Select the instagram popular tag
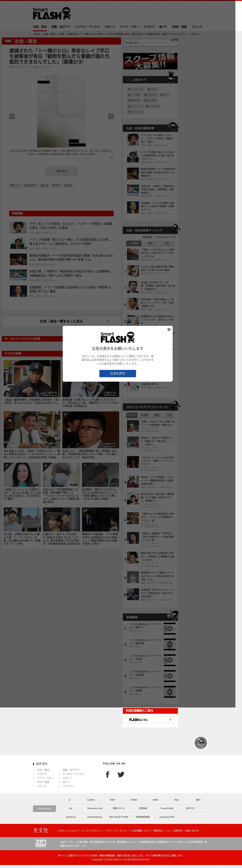Screen dimensions: 242x868 [135, 112]
